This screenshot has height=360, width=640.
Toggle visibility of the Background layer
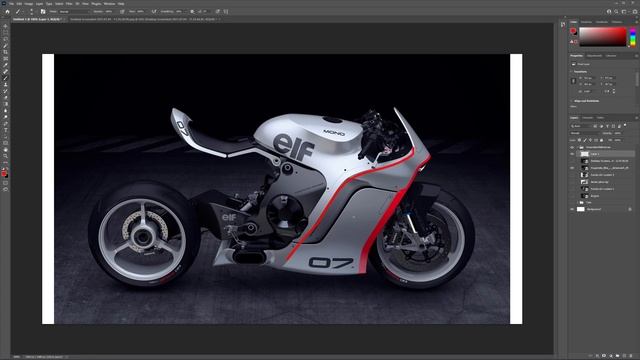pyautogui.click(x=572, y=209)
